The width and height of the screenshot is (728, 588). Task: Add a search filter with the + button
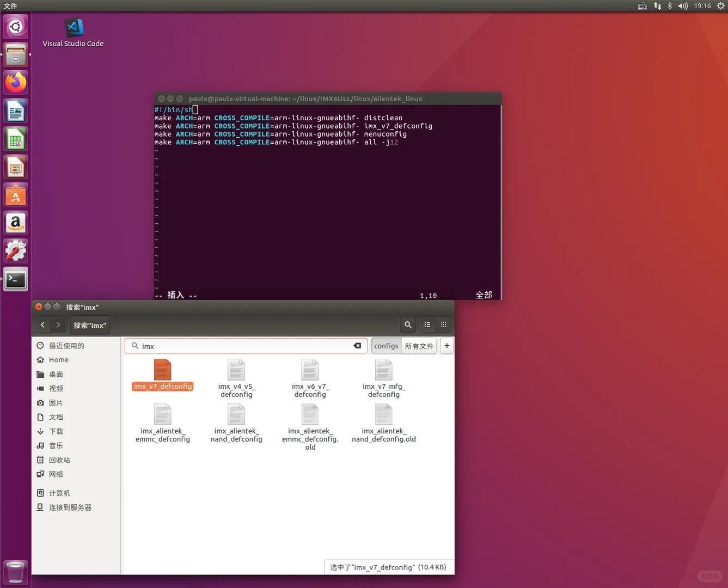(x=446, y=346)
